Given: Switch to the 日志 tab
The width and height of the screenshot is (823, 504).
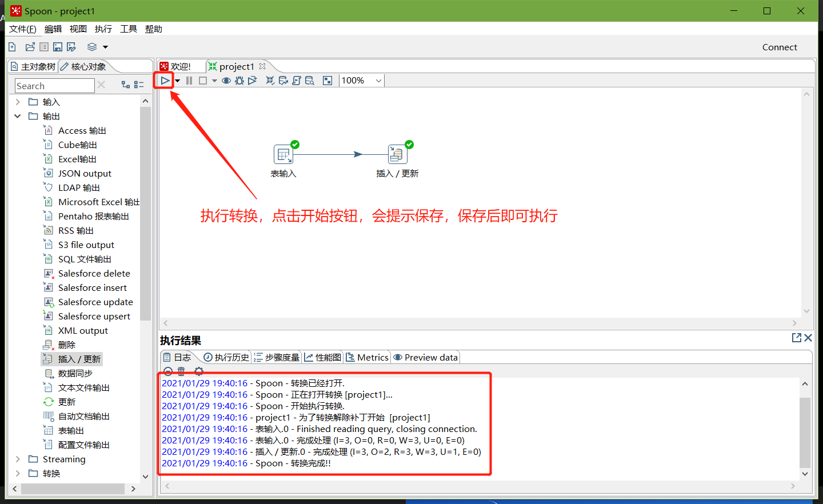Looking at the screenshot, I should (x=177, y=357).
